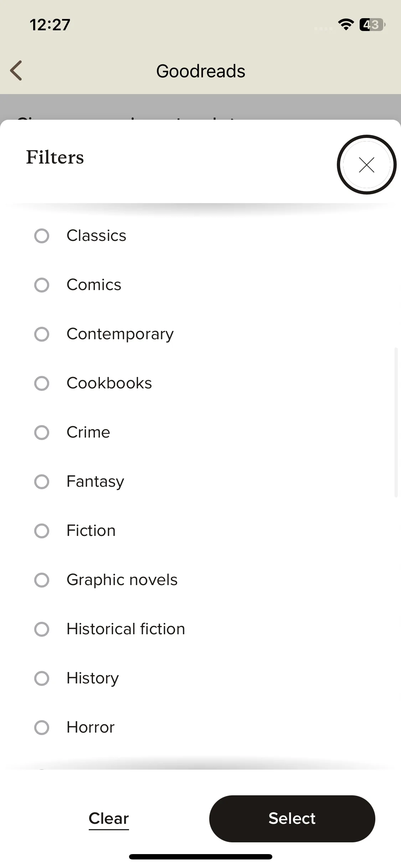Tap the Goodreads page title
Screen dimensions: 401x868
point(201,71)
